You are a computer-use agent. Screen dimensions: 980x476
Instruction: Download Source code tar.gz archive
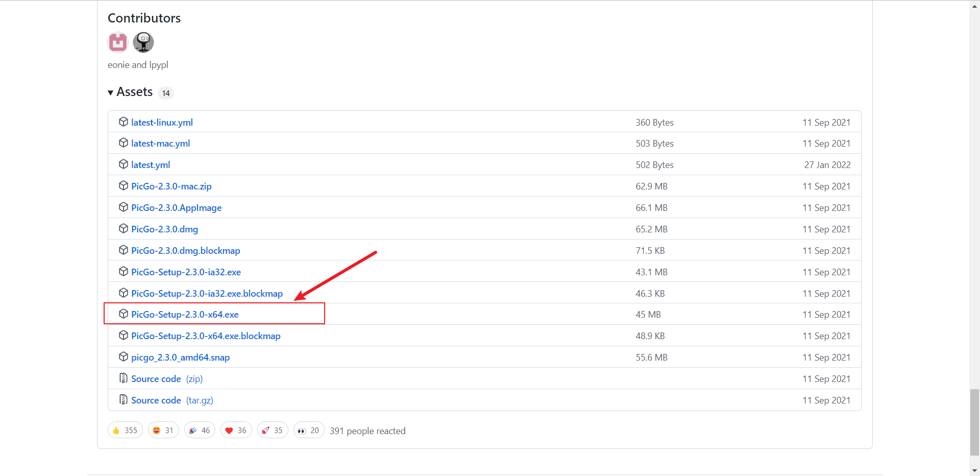point(172,400)
